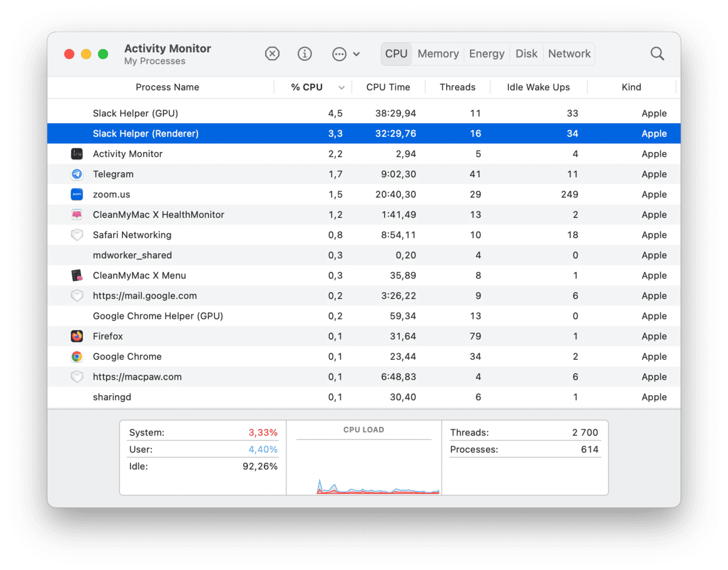
Task: Switch to the Energy tab
Action: coord(486,54)
